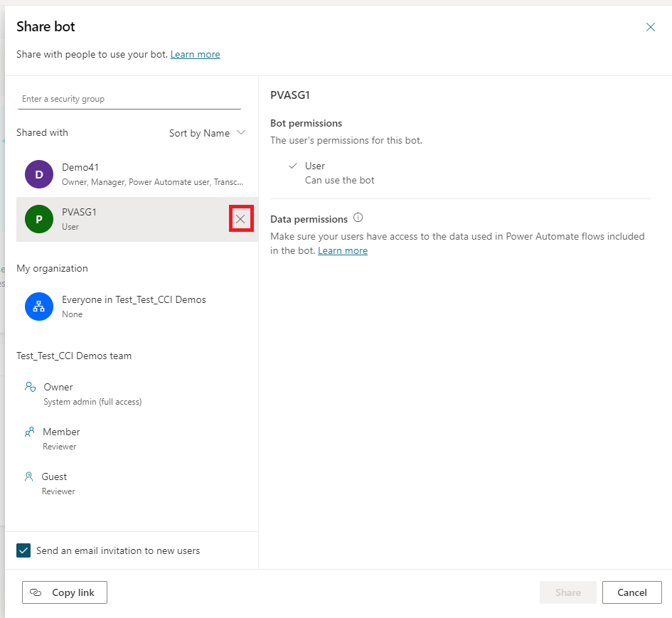The width and height of the screenshot is (672, 618).
Task: Click the Bot permissions heading
Action: [x=306, y=124]
